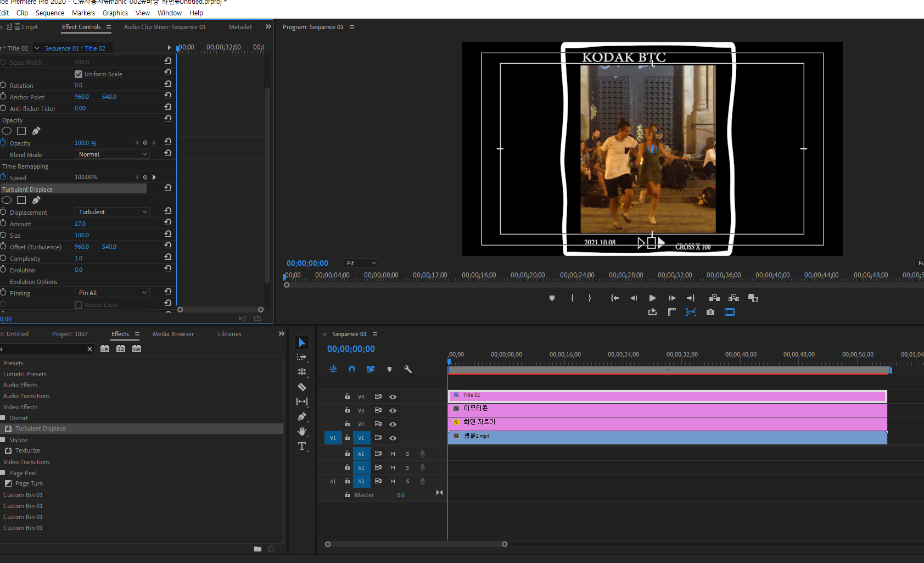The height and width of the screenshot is (563, 924).
Task: Uncheck the Uniform Scale checkbox
Action: pyautogui.click(x=79, y=74)
